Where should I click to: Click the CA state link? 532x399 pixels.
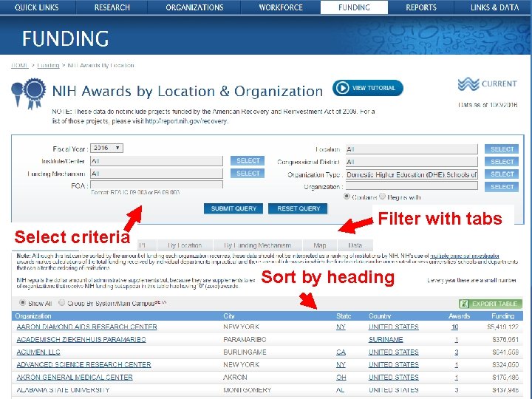click(x=341, y=352)
